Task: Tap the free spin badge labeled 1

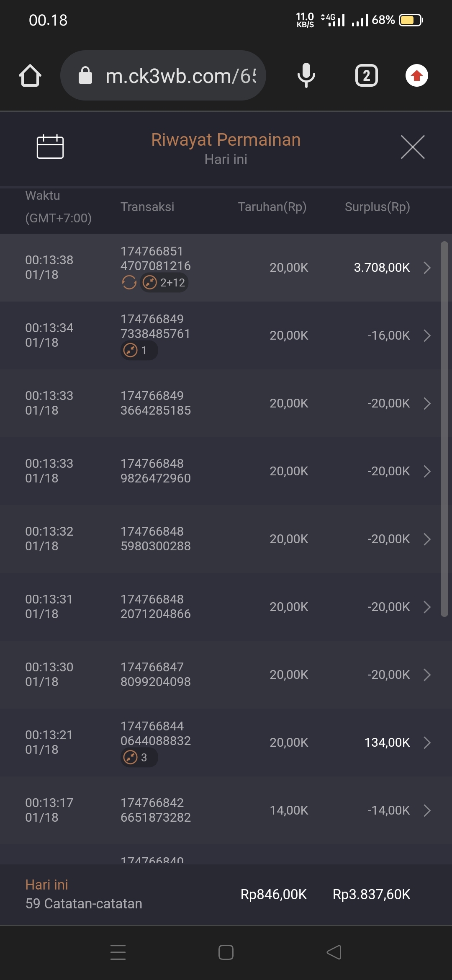Action: pyautogui.click(x=139, y=350)
